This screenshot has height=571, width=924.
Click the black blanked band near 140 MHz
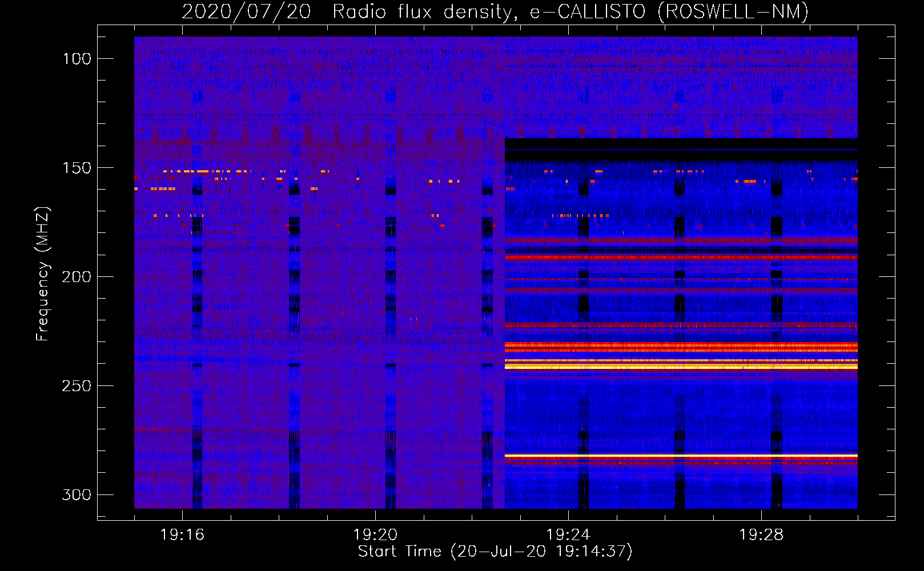pos(681,149)
